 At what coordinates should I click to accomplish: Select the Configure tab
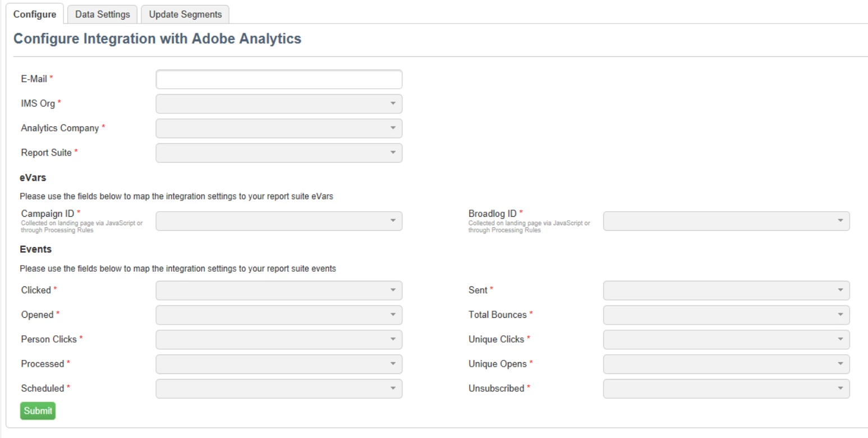coord(35,14)
